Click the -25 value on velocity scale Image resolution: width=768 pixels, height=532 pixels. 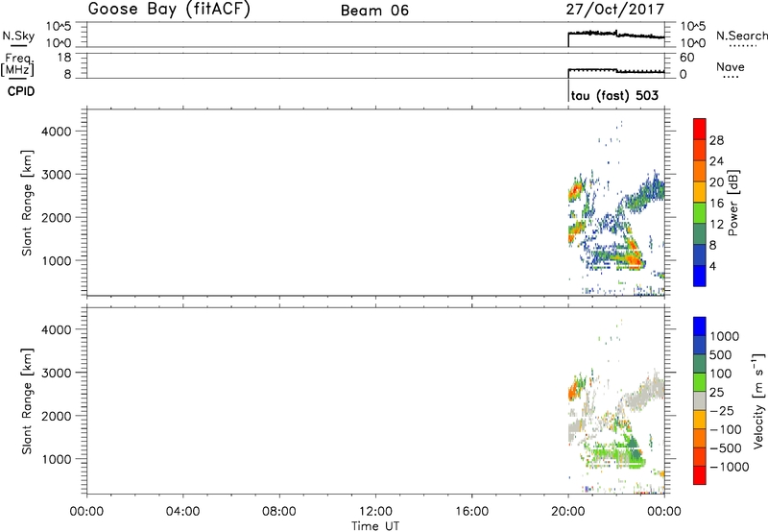[722, 411]
